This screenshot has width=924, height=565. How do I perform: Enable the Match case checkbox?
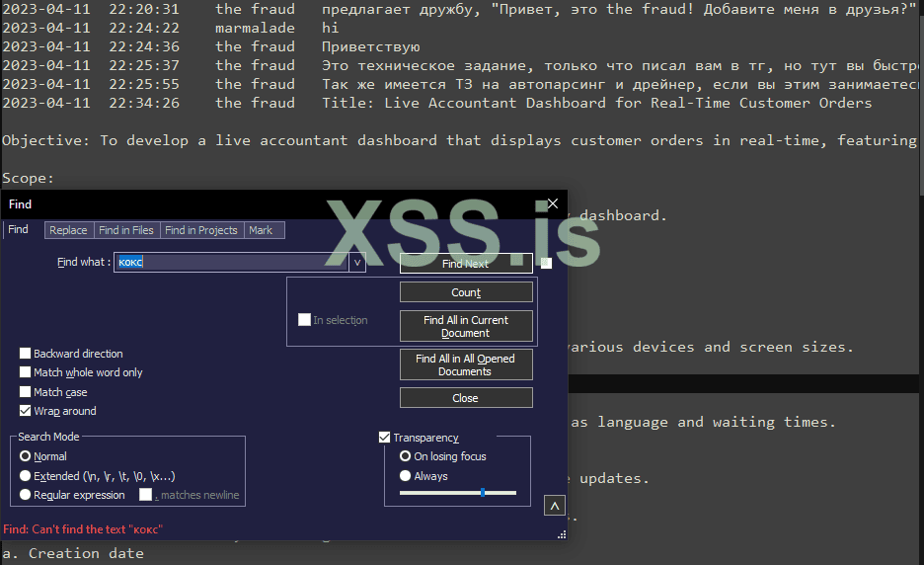25,391
